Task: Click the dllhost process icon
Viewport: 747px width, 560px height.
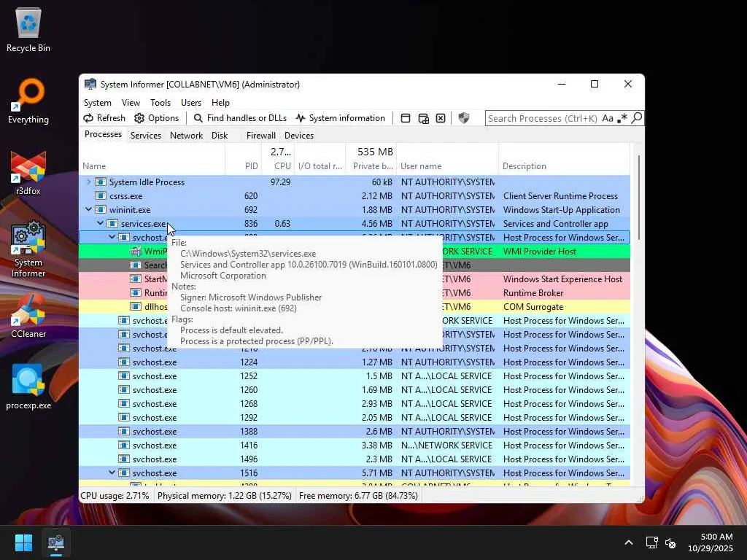Action: [136, 307]
